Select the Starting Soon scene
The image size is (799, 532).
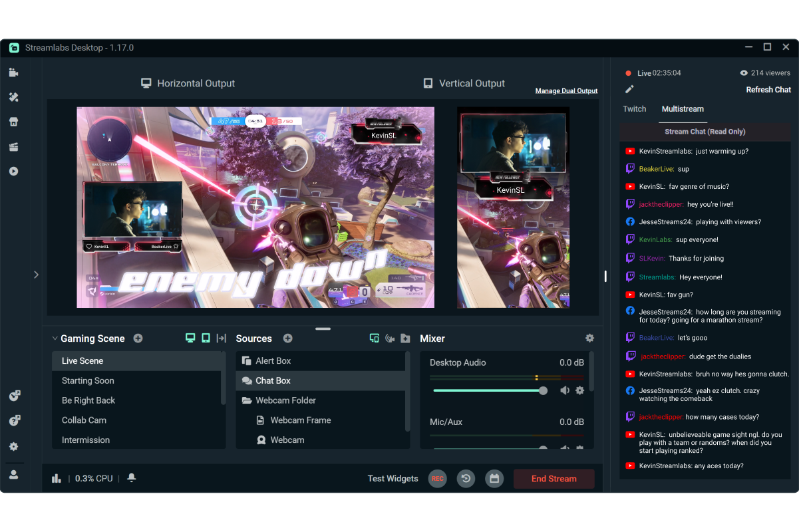point(136,380)
